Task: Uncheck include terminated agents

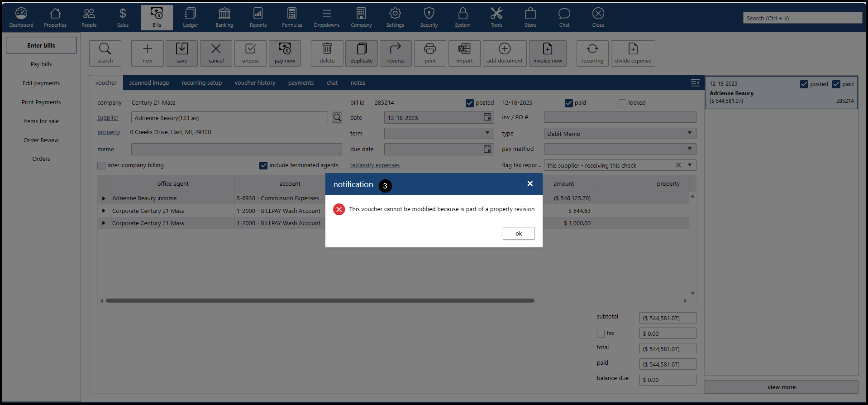Action: click(x=263, y=166)
